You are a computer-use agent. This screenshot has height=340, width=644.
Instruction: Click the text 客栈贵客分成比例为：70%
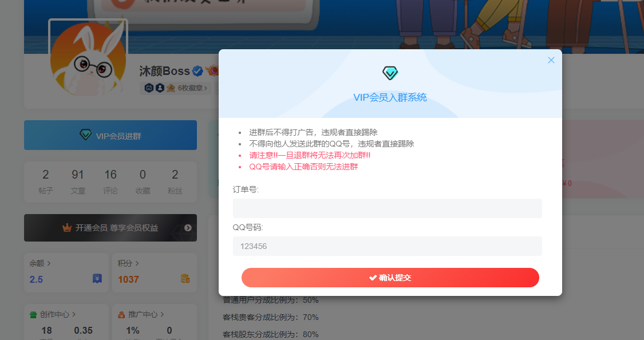tap(271, 318)
